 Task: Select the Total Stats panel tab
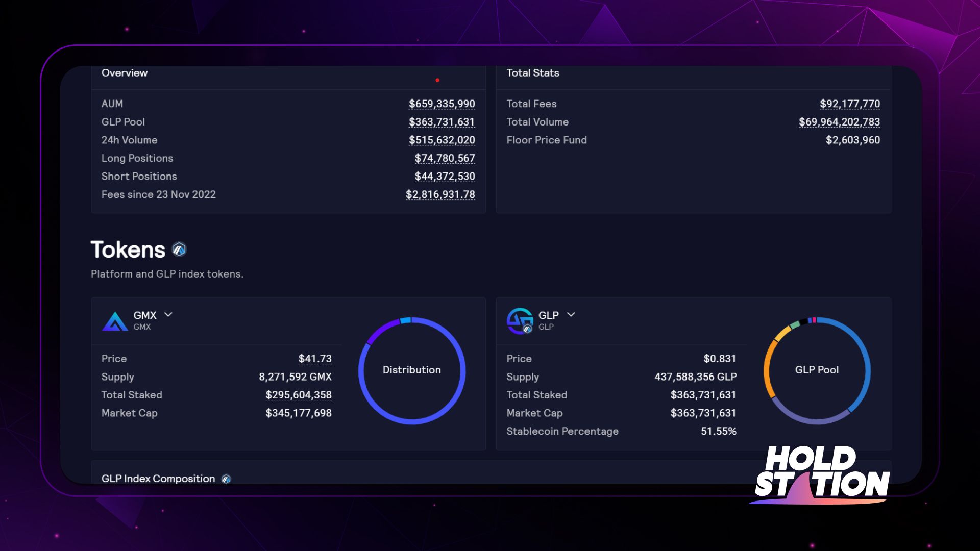[532, 72]
